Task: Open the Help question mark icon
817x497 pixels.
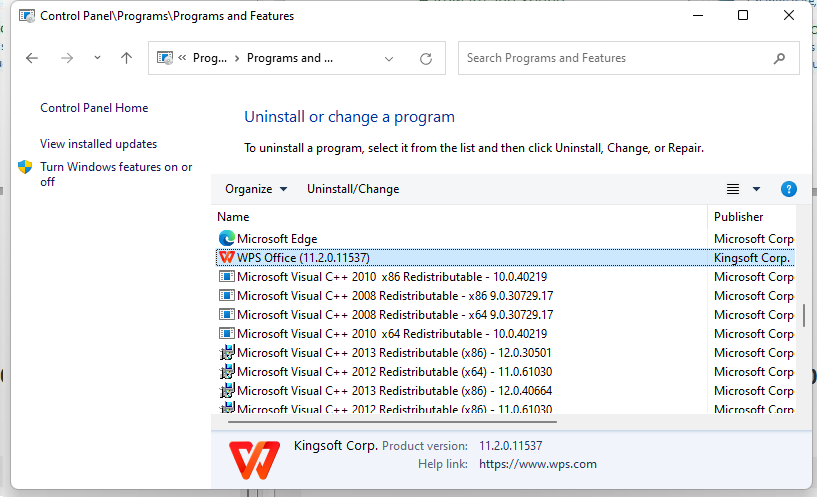Action: click(x=788, y=189)
